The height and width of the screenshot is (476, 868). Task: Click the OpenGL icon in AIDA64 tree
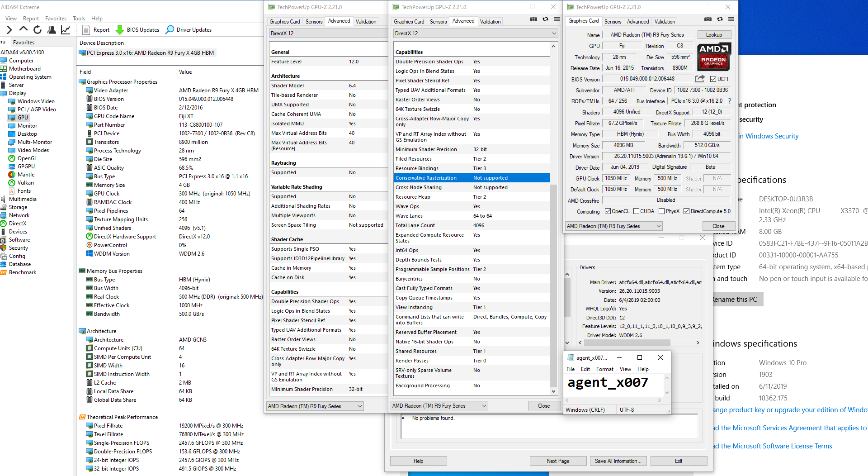[x=12, y=158]
